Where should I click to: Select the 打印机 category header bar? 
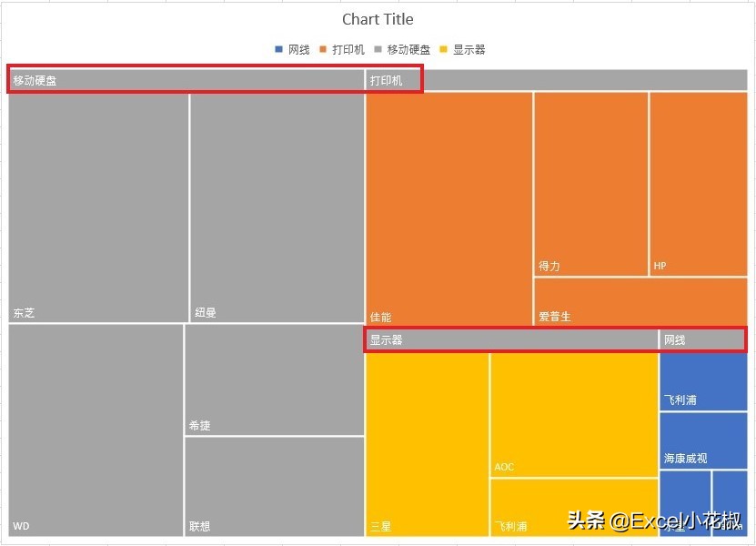point(556,81)
